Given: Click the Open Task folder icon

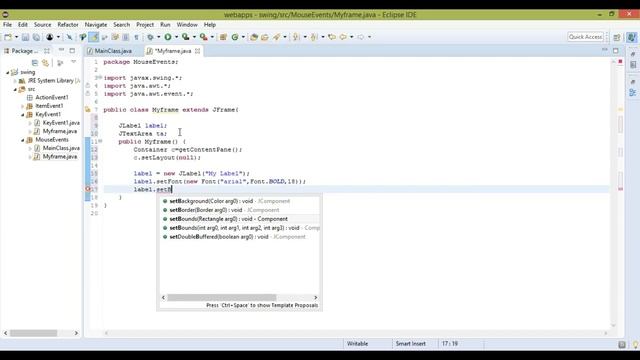Looking at the screenshot, I should (x=264, y=37).
